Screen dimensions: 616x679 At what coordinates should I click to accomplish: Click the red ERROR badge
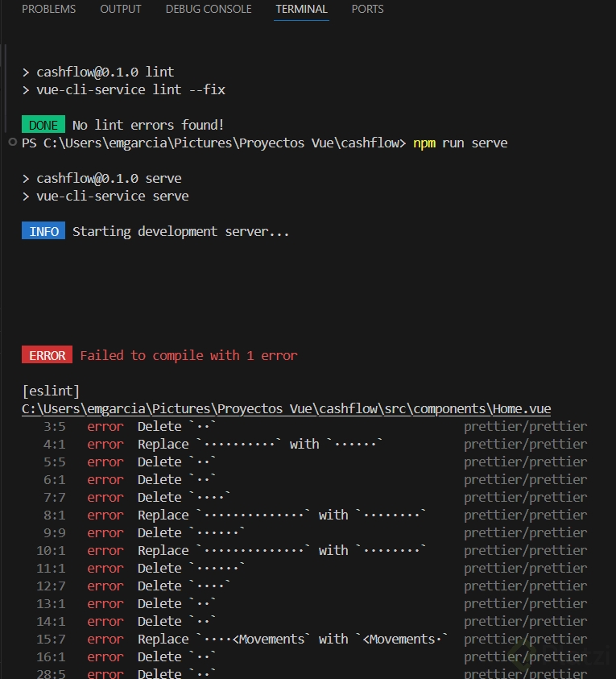coord(47,356)
